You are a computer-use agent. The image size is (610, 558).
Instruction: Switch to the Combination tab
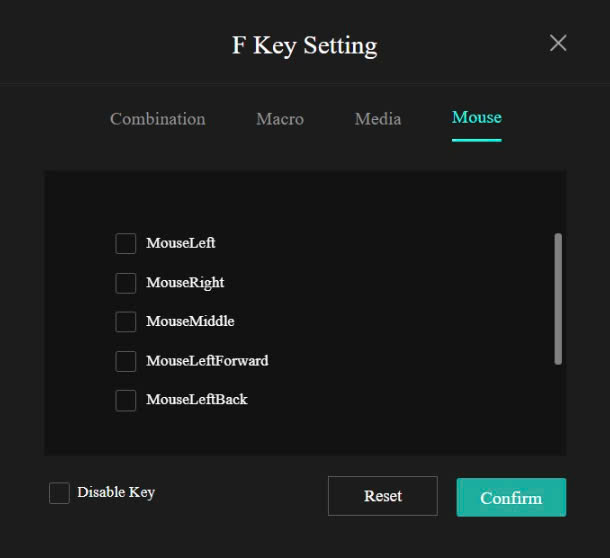click(157, 119)
